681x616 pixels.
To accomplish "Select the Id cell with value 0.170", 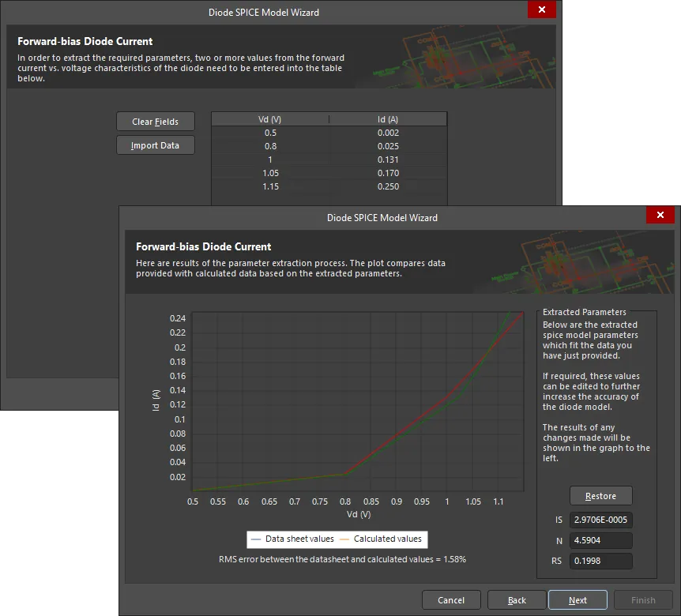I will point(388,173).
